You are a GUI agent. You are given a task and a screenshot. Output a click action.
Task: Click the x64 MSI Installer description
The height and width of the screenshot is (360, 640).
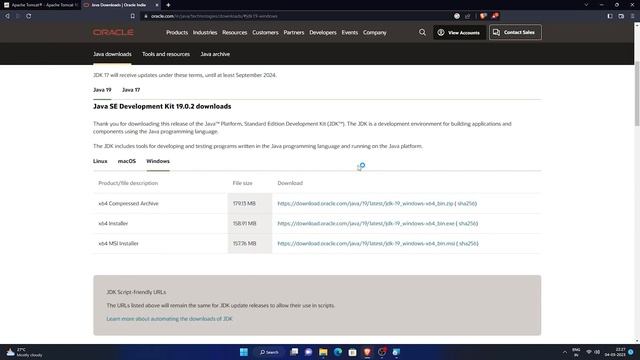coord(118,243)
